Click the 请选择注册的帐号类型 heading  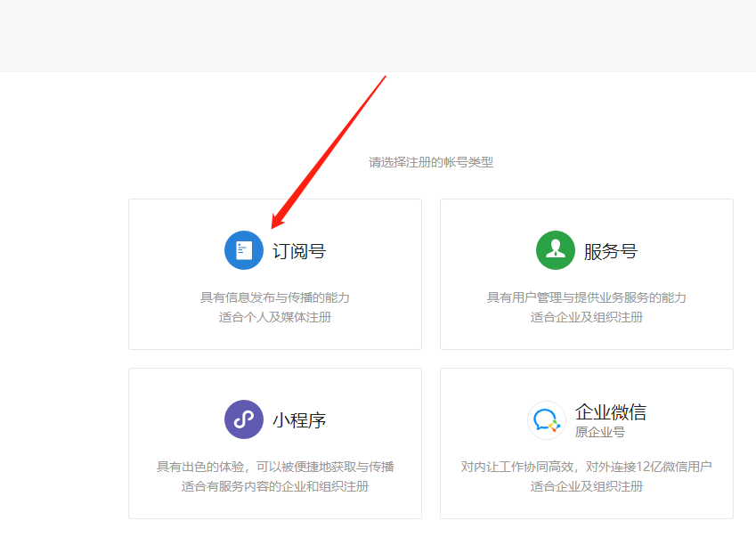(x=431, y=162)
